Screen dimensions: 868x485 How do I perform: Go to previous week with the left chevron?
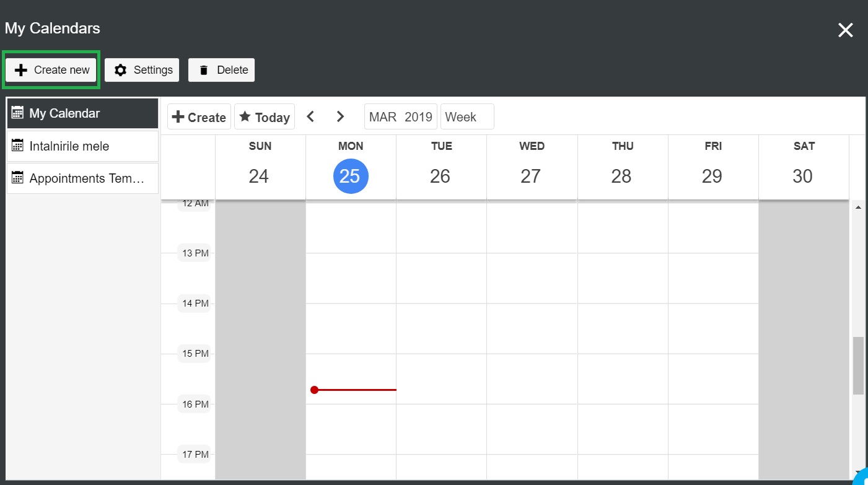click(x=310, y=116)
